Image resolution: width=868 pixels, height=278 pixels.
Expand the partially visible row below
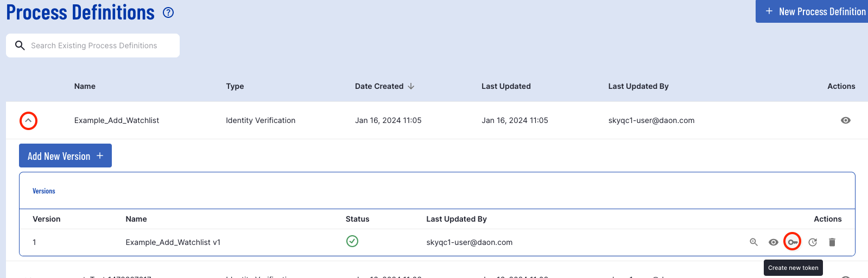point(28,276)
